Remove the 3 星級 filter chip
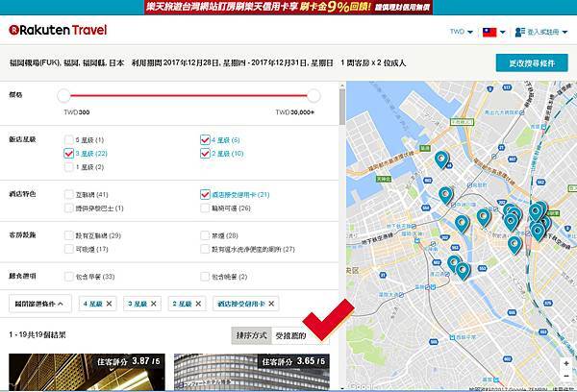Image resolution: width=577 pixels, height=392 pixels. [x=154, y=304]
